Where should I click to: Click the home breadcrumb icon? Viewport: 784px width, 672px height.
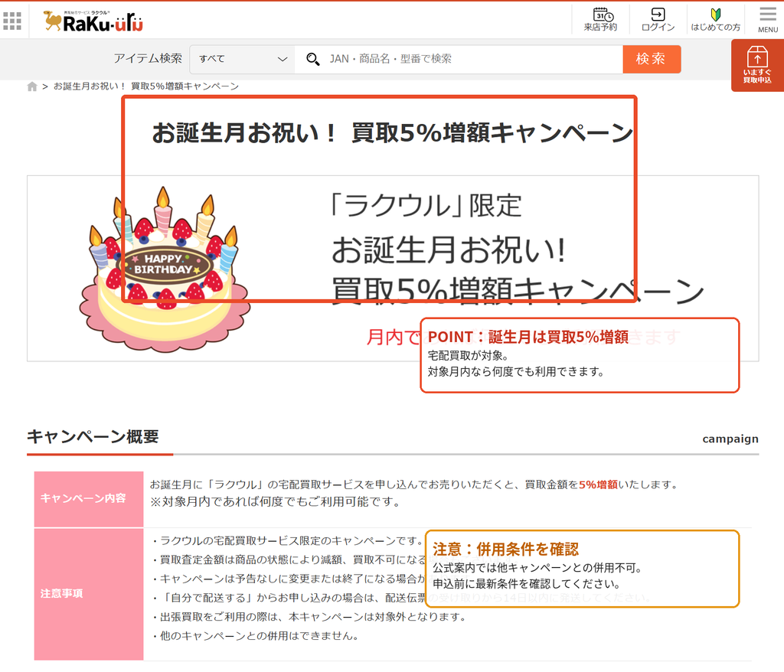pos(32,86)
